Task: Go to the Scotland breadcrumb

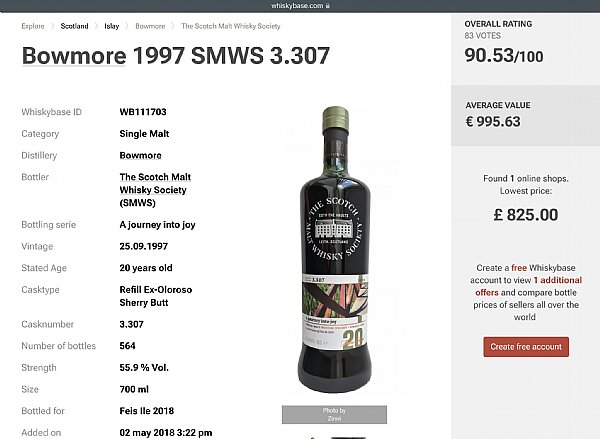Action: (x=74, y=26)
